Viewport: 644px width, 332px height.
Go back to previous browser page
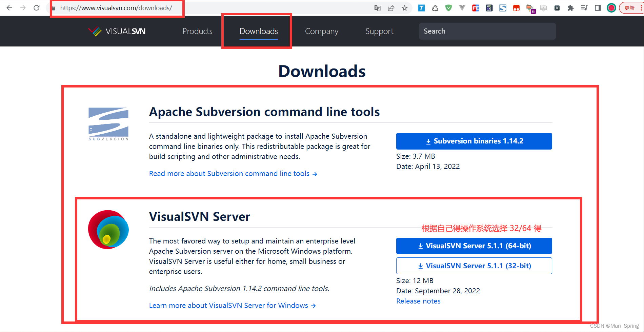pyautogui.click(x=9, y=8)
